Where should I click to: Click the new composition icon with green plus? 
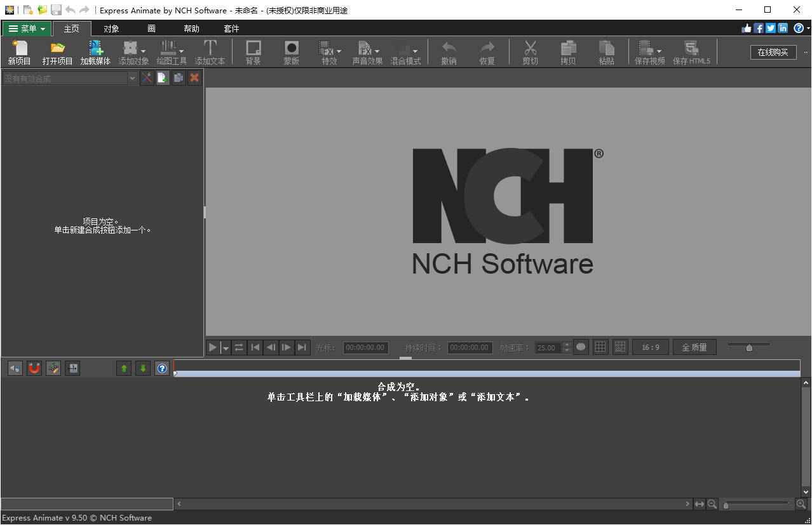point(163,78)
